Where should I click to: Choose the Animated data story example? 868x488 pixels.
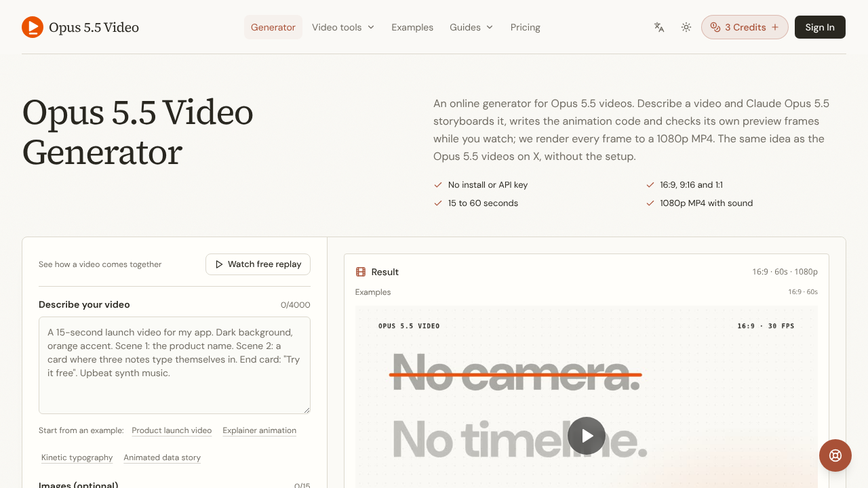pyautogui.click(x=162, y=457)
